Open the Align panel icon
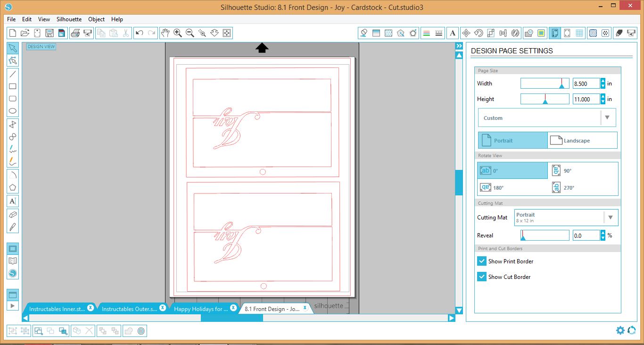Image resolution: width=644 pixels, height=345 pixels. [x=503, y=33]
